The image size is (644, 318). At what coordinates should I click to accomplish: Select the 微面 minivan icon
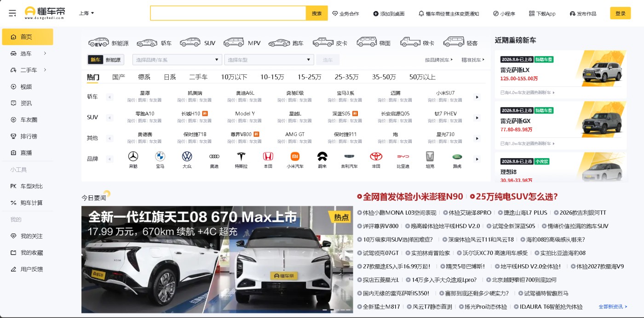(x=367, y=42)
